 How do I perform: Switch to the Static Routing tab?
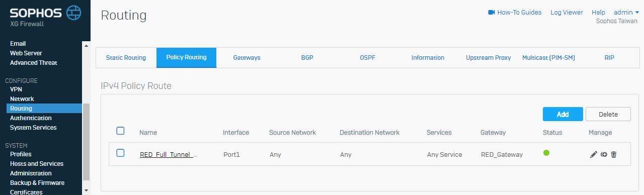pos(126,58)
